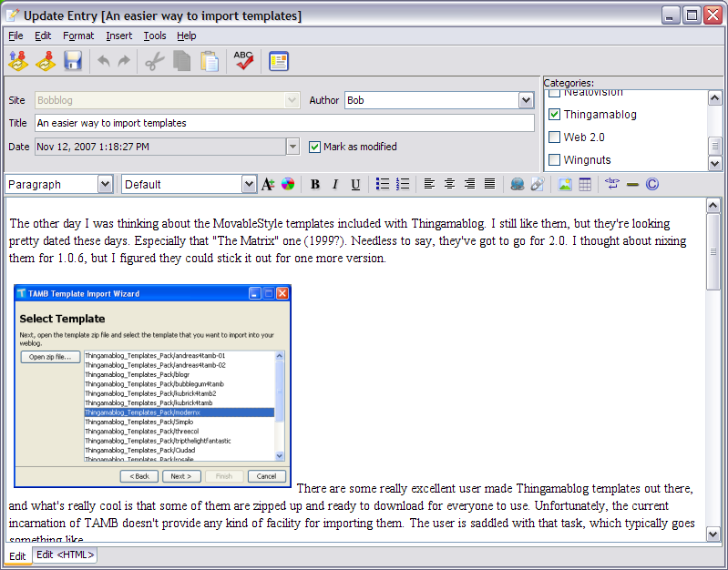Click the editor vertical scrollbar thumb
Screen dimensions: 728x570
[713, 251]
